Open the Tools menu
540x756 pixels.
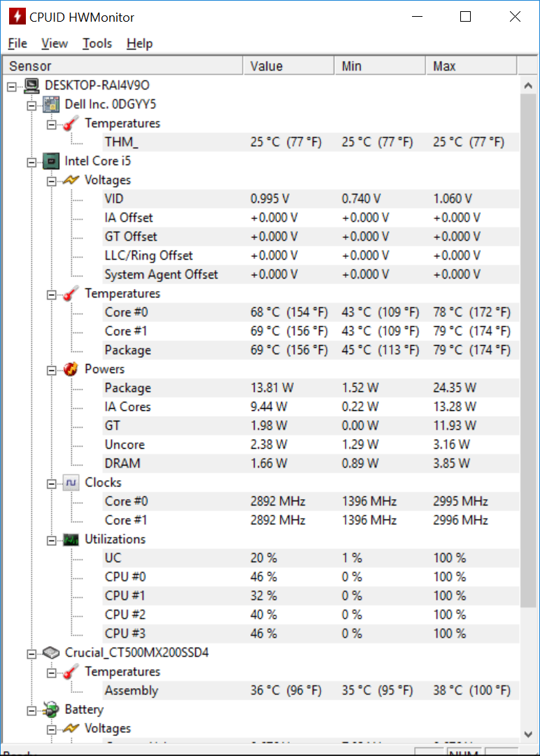click(x=97, y=43)
